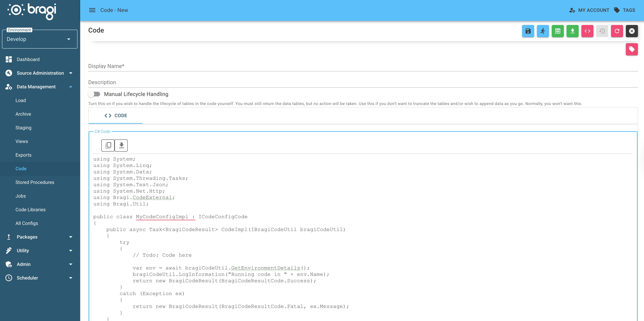Open the Staging menu item

[x=24, y=128]
